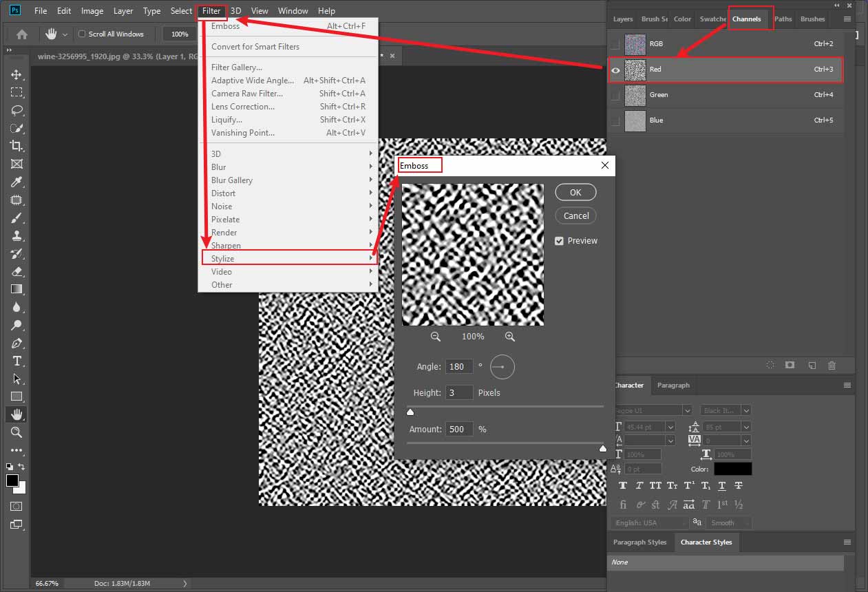
Task: Hide the Red channel
Action: pos(615,70)
